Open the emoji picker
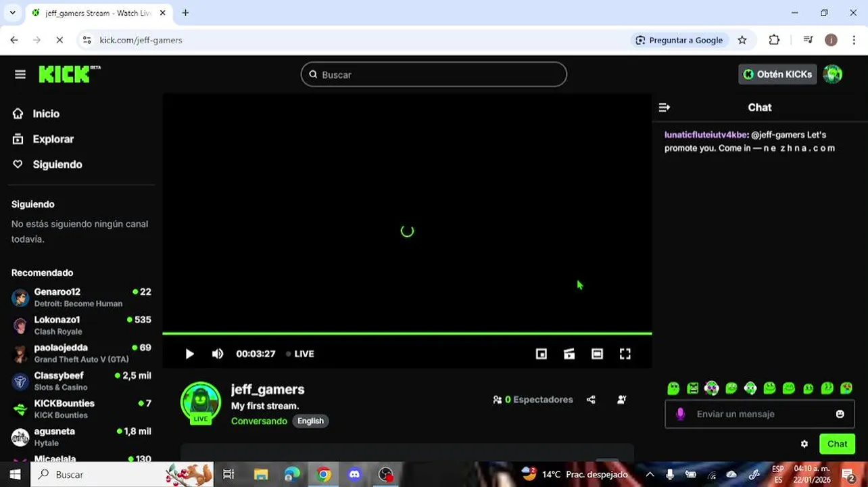The width and height of the screenshot is (868, 487). pos(840,414)
